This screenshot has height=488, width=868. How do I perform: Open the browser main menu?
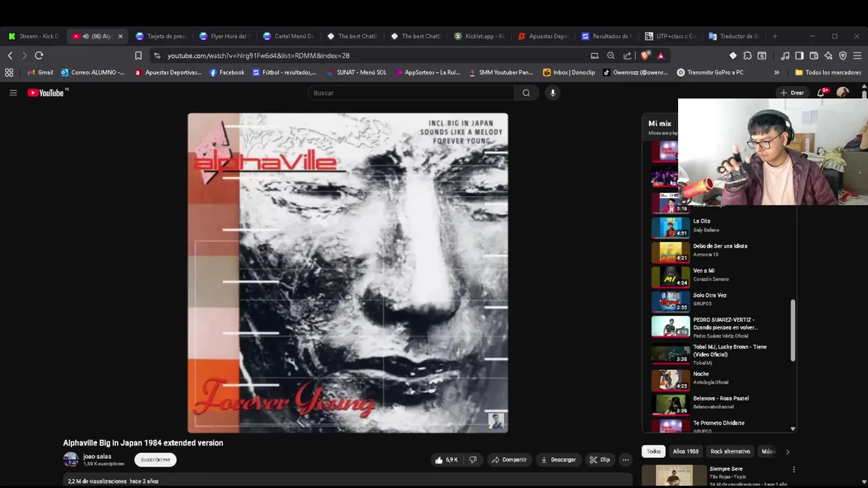pos(858,56)
